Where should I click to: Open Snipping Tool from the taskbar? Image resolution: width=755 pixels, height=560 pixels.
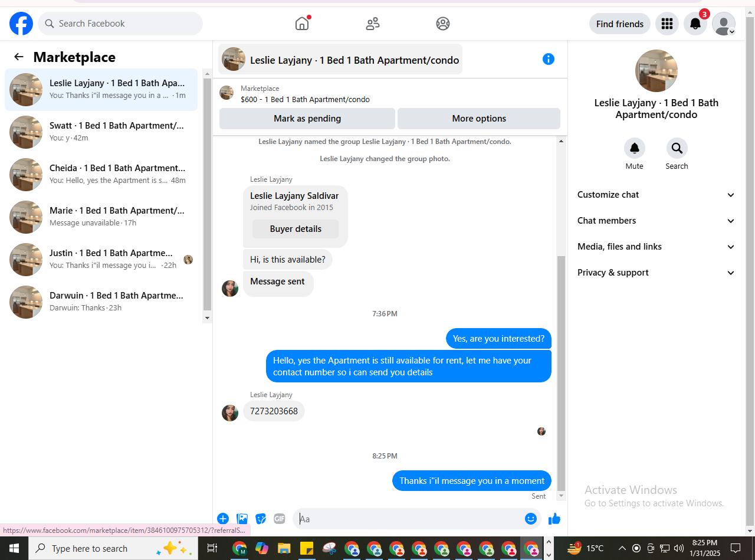click(329, 548)
